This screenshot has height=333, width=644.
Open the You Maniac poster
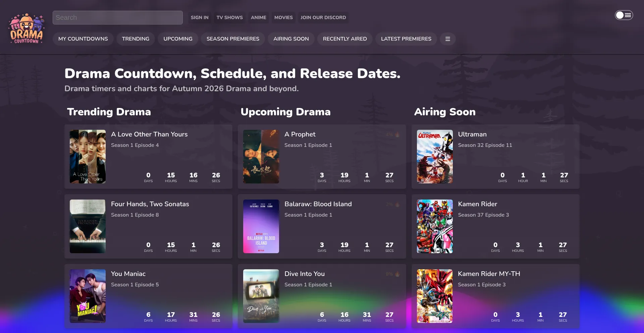88,296
